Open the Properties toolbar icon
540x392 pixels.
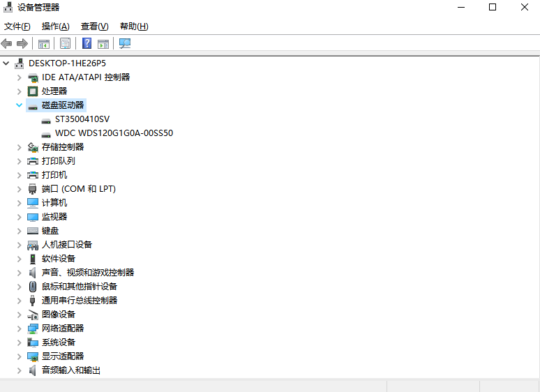65,44
